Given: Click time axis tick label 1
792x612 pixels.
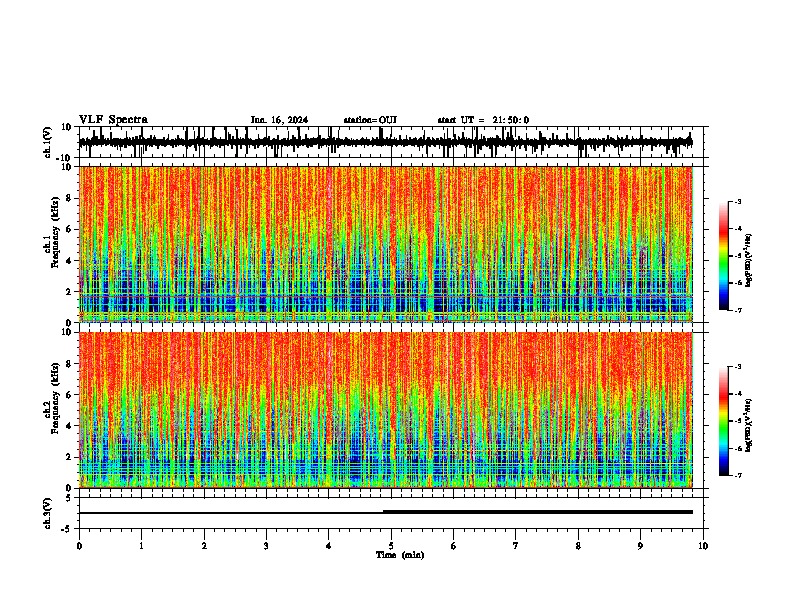Looking at the screenshot, I should 141,546.
